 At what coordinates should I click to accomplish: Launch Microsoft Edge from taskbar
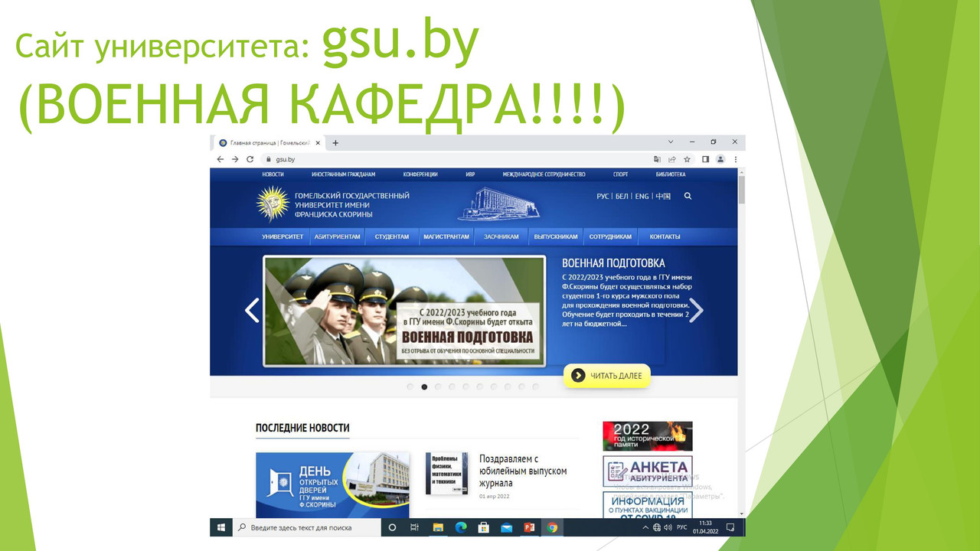click(x=461, y=527)
